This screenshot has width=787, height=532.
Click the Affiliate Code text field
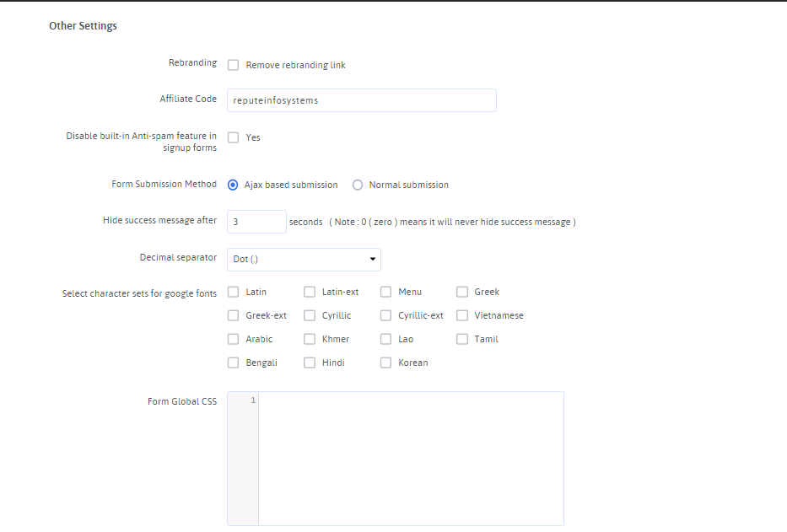pos(362,100)
